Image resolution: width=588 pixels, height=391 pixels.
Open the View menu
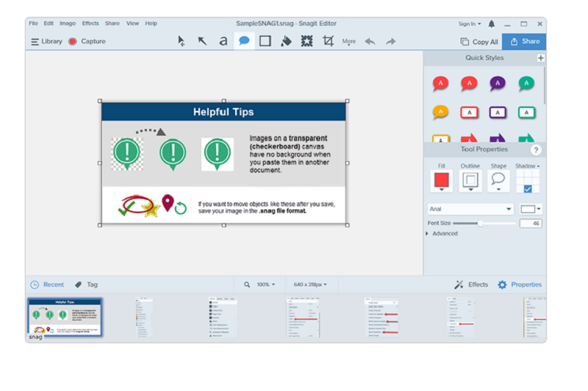coord(132,24)
